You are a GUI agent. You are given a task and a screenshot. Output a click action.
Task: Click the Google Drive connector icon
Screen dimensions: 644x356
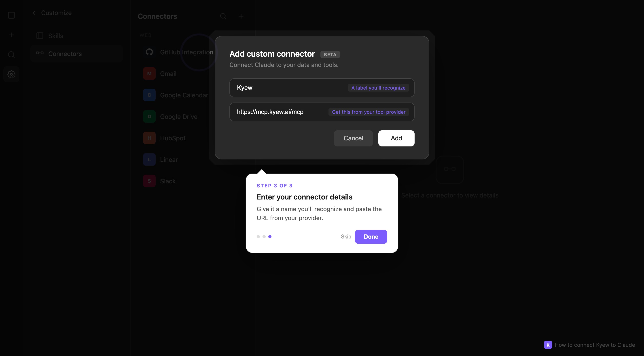pyautogui.click(x=149, y=116)
